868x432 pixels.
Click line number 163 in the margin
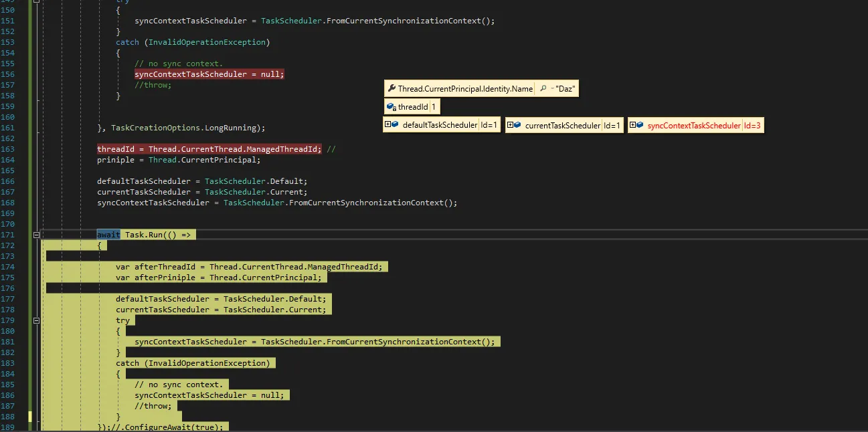[x=8, y=149]
